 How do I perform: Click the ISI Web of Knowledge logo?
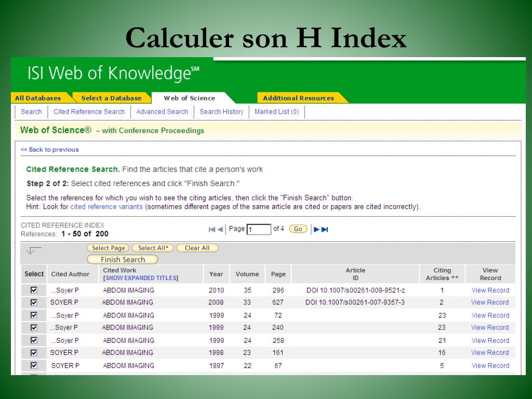tap(113, 73)
